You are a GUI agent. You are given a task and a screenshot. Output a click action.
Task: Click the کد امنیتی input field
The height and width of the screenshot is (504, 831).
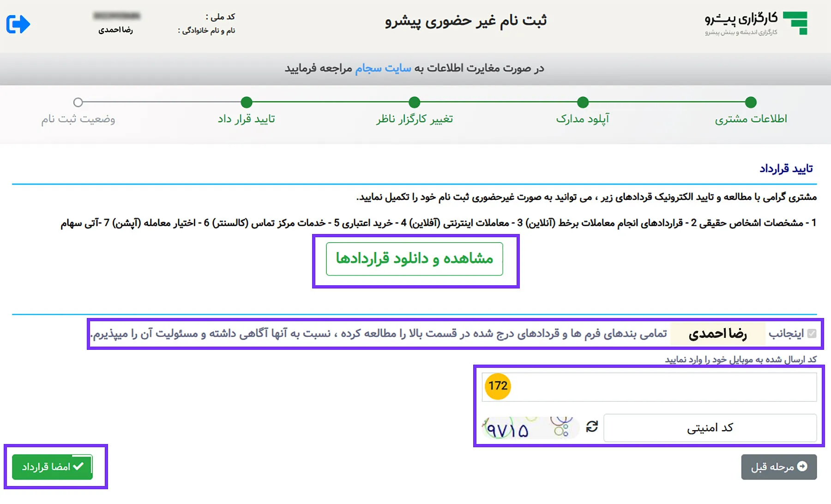(710, 427)
